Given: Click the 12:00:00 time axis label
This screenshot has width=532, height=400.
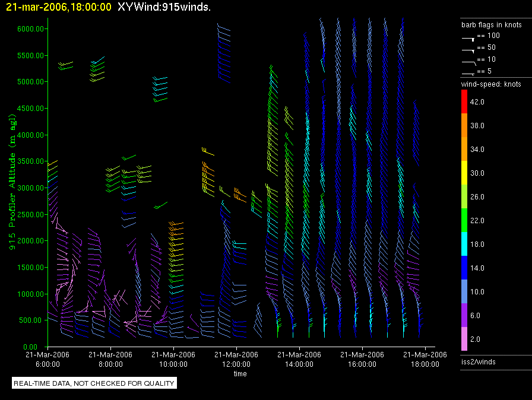Looking at the screenshot, I should click(236, 364).
